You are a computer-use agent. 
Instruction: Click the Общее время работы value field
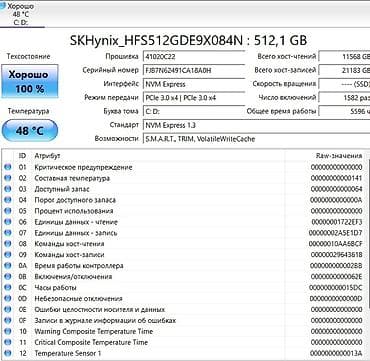click(344, 111)
